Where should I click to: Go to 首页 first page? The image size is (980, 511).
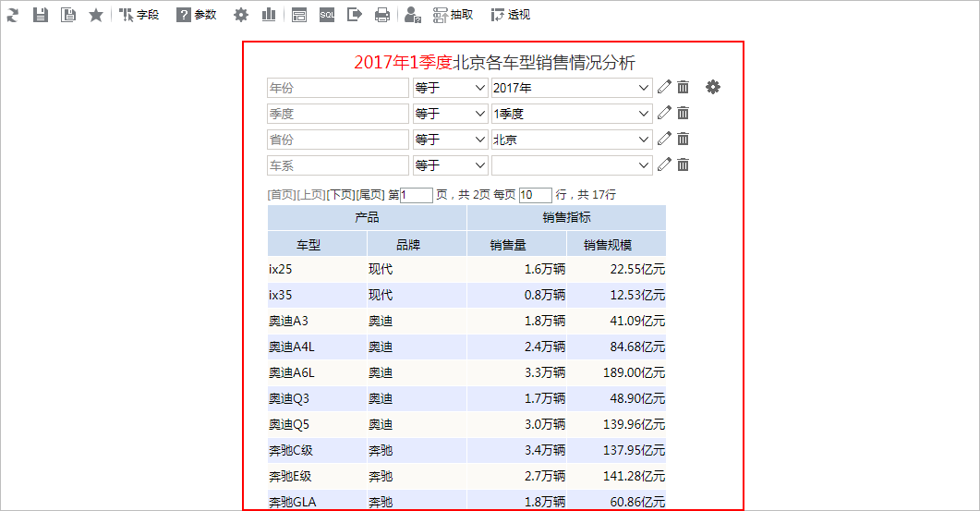click(x=282, y=195)
